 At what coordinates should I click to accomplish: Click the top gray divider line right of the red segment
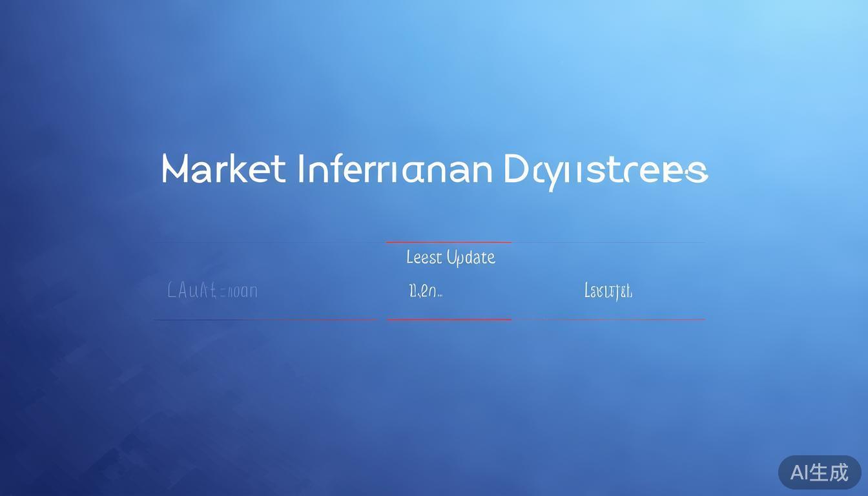(607, 242)
